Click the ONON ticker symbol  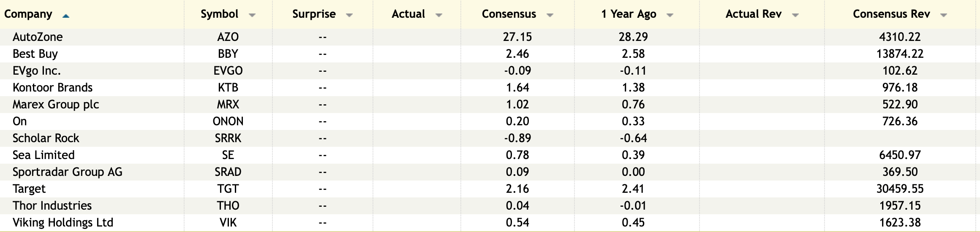click(228, 121)
